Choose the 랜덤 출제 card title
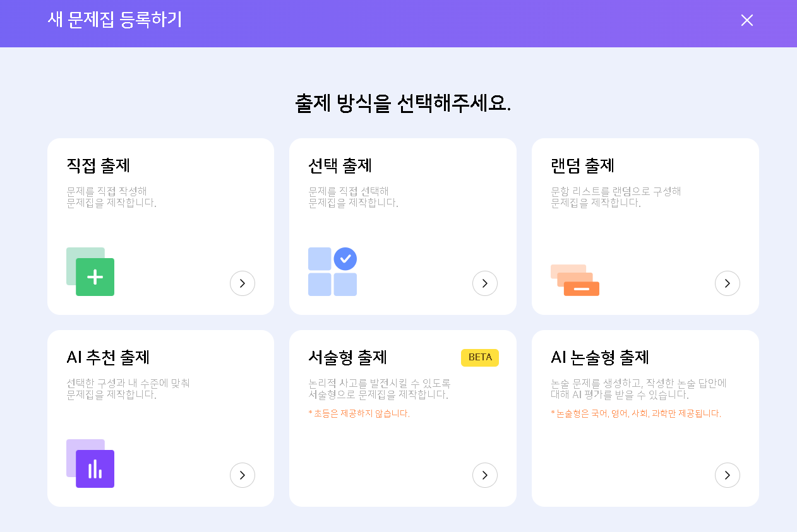 (x=583, y=166)
